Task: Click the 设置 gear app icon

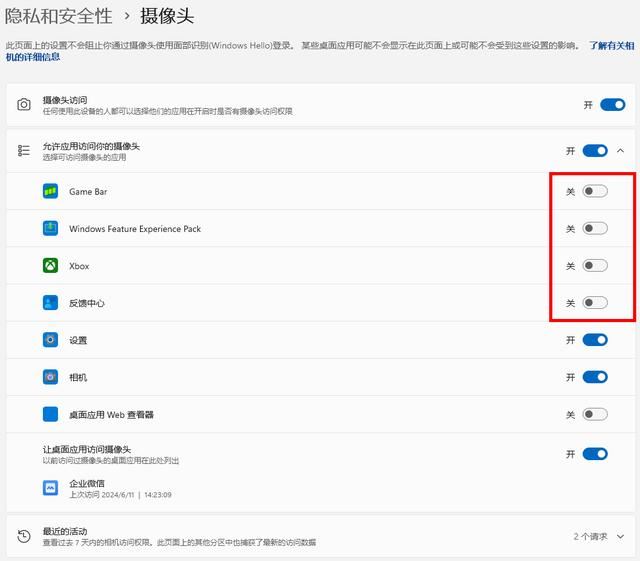Action: click(50, 340)
